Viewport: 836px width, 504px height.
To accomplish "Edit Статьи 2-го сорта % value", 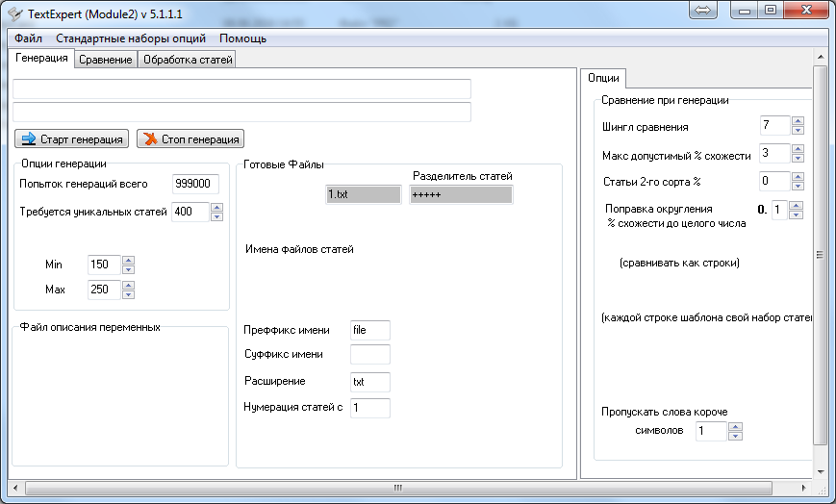I will pos(774,181).
